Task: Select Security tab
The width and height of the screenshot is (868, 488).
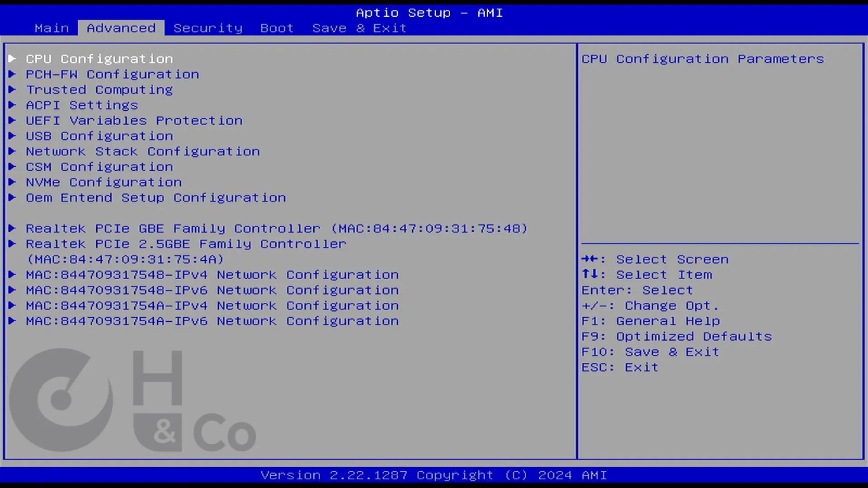Action: coord(208,28)
